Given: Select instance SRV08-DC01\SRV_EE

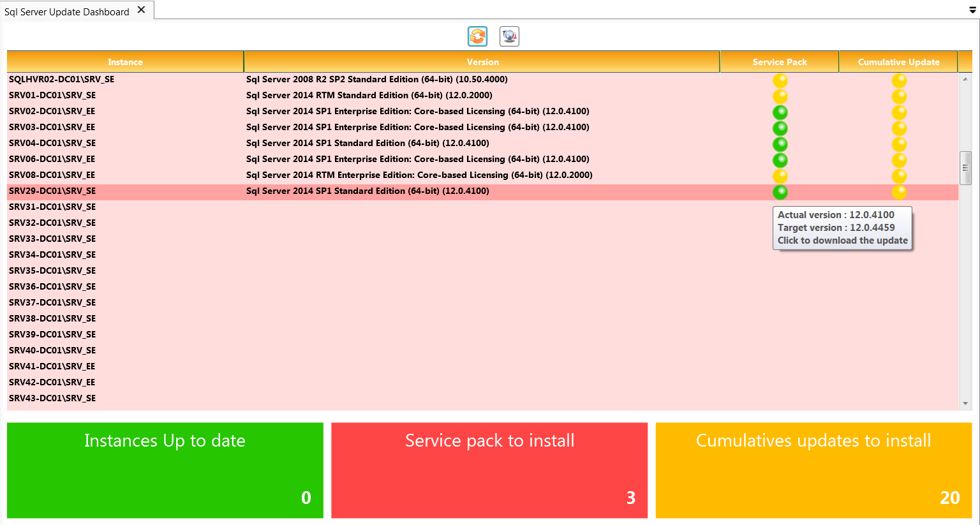Looking at the screenshot, I should pyautogui.click(x=52, y=175).
